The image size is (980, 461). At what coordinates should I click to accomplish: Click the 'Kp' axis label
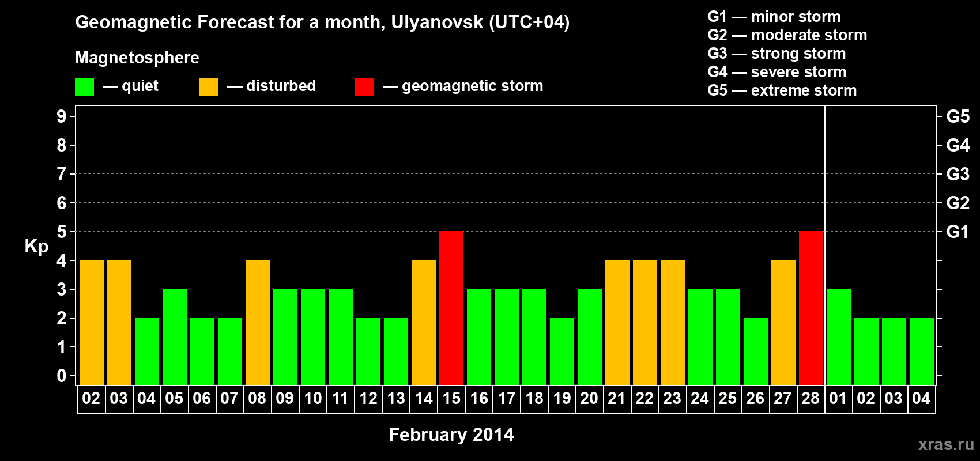click(36, 247)
